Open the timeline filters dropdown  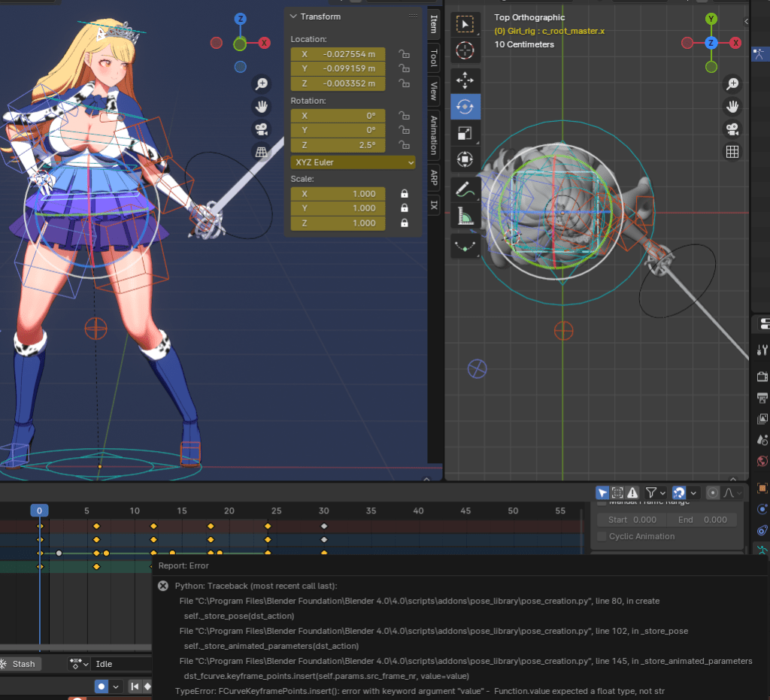[656, 492]
